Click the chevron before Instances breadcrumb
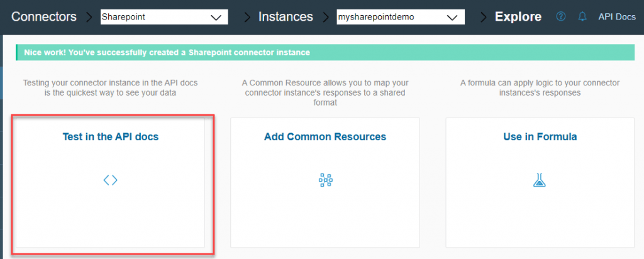Image resolution: width=644 pixels, height=259 pixels. (x=247, y=17)
